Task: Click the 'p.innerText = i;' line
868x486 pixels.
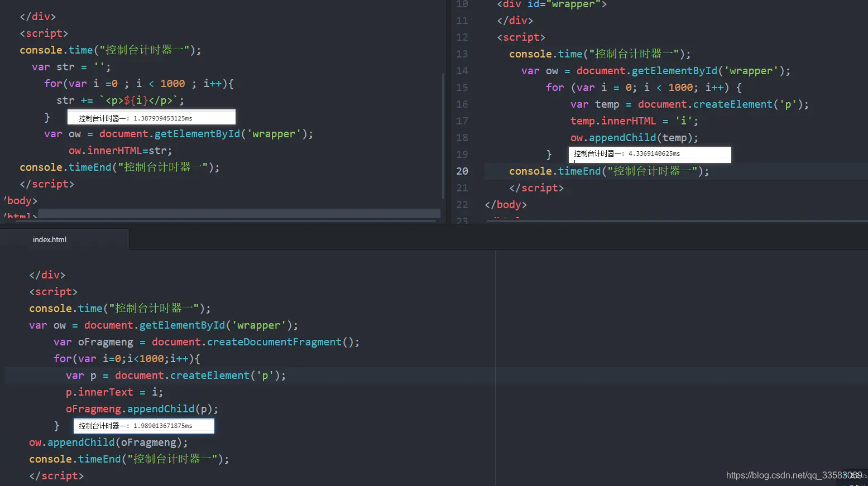Action: (x=114, y=392)
